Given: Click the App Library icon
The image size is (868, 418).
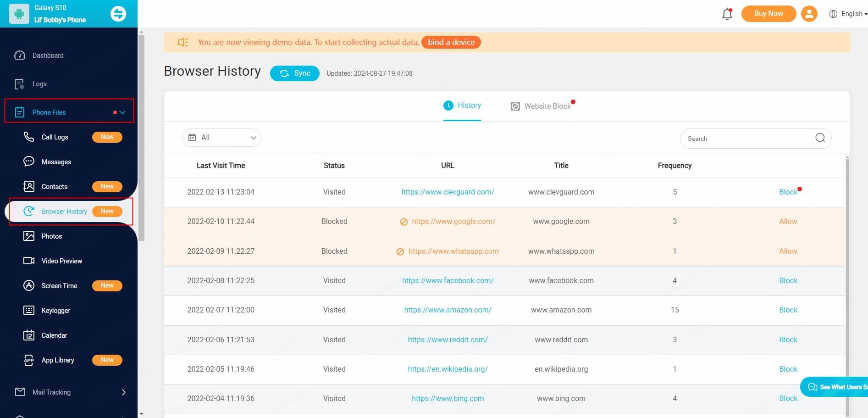Looking at the screenshot, I should (x=29, y=360).
